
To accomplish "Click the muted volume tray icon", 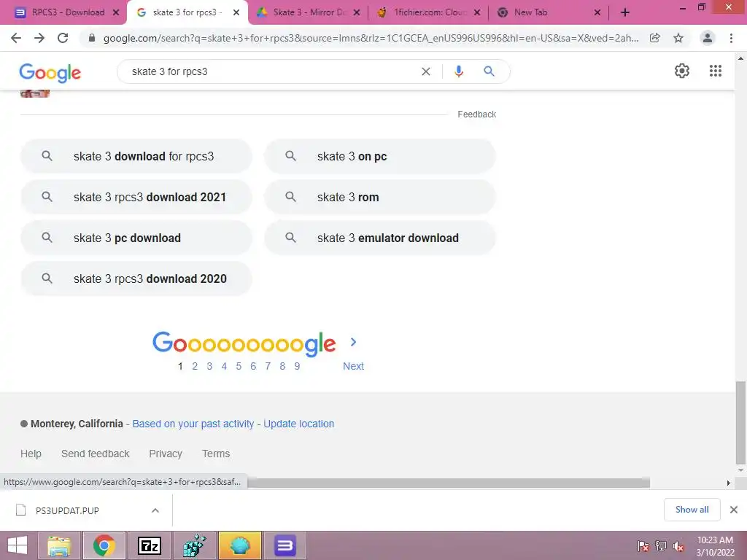I will [679, 546].
